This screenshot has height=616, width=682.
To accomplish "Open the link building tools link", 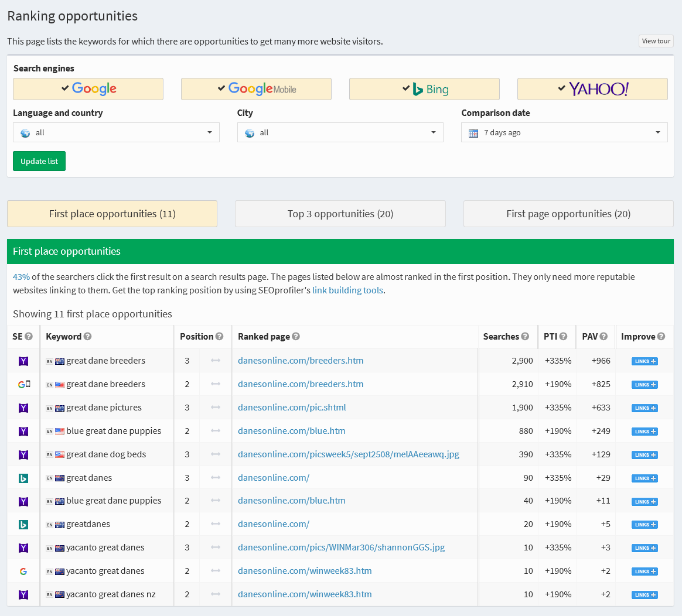I will (x=347, y=290).
